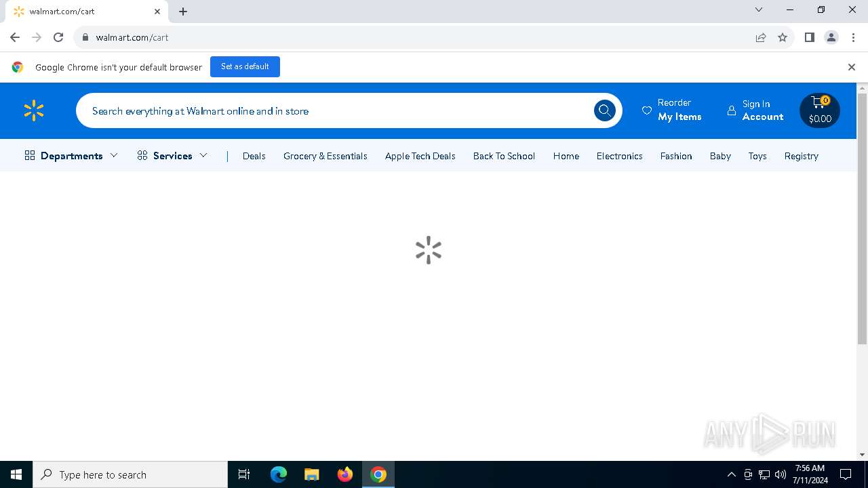Go back with the browser back arrow
Viewport: 868px width, 488px height.
pyautogui.click(x=15, y=37)
